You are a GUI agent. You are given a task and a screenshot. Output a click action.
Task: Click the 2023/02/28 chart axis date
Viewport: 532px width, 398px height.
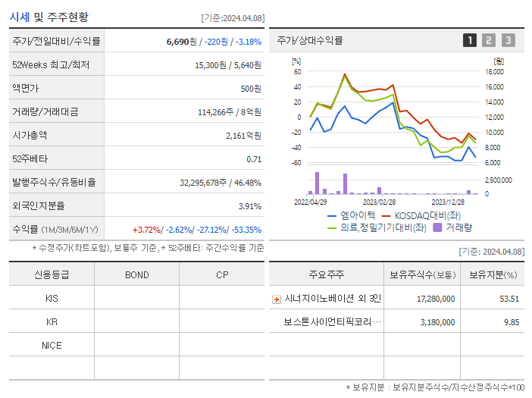[379, 202]
